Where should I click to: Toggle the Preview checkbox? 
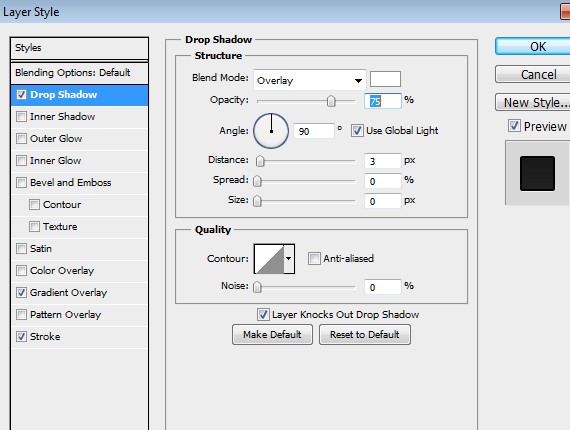tap(514, 126)
